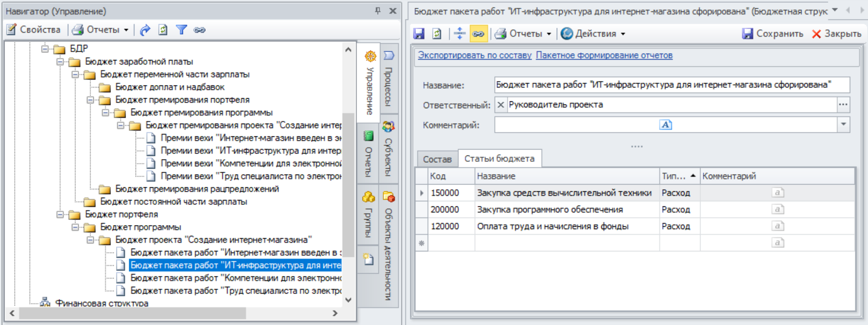Pin the Navigator panel
Screen dimensions: 868x325
pos(378,11)
